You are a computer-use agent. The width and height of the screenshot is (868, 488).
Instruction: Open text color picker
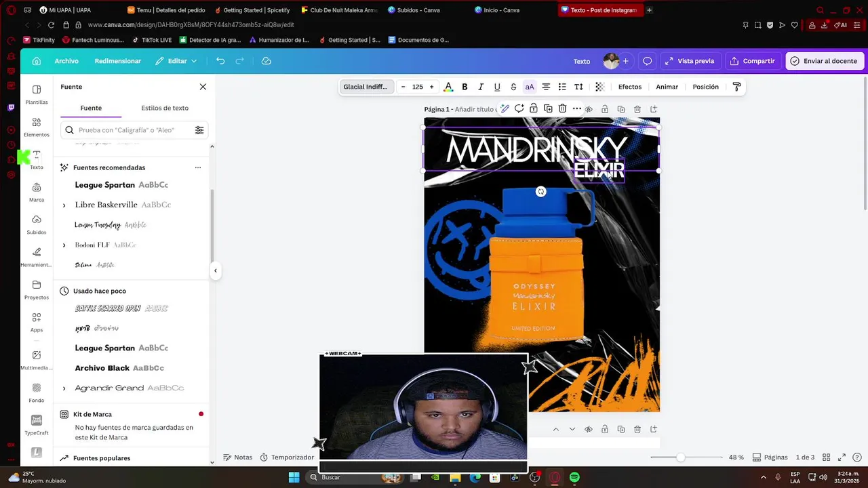coord(448,87)
